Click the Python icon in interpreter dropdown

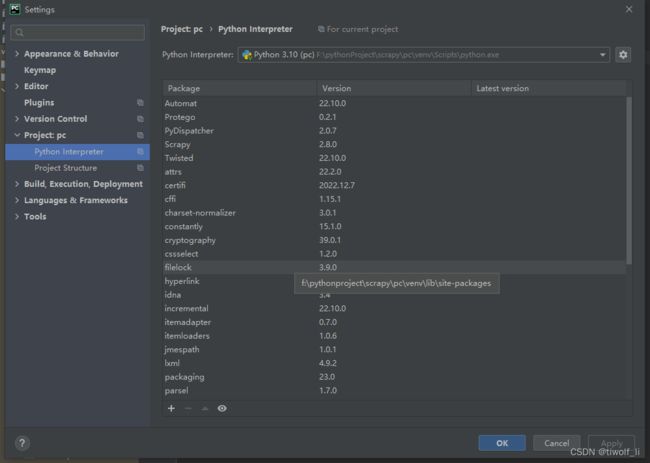(x=247, y=55)
